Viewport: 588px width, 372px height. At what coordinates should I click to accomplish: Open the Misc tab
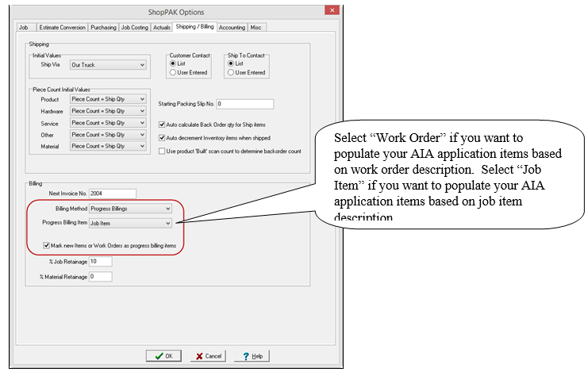pyautogui.click(x=256, y=27)
